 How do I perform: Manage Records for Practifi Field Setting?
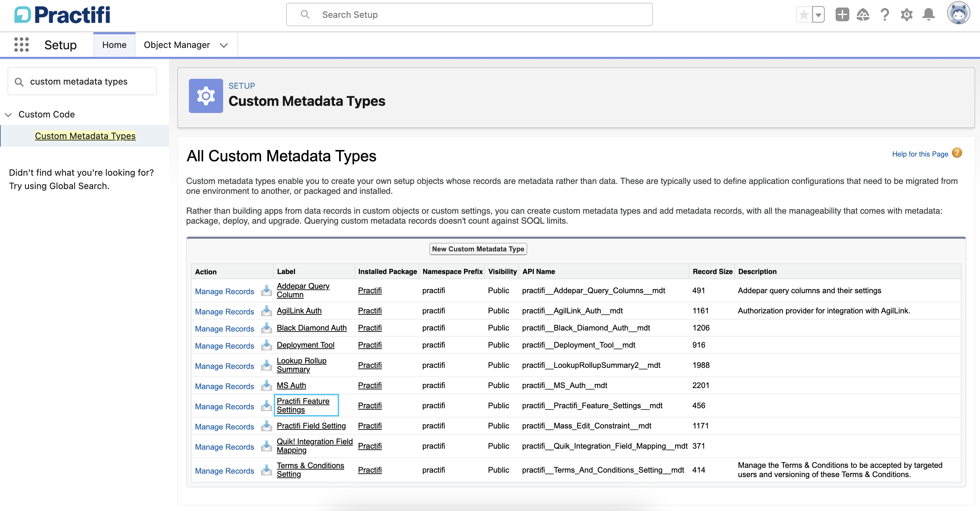click(x=224, y=426)
